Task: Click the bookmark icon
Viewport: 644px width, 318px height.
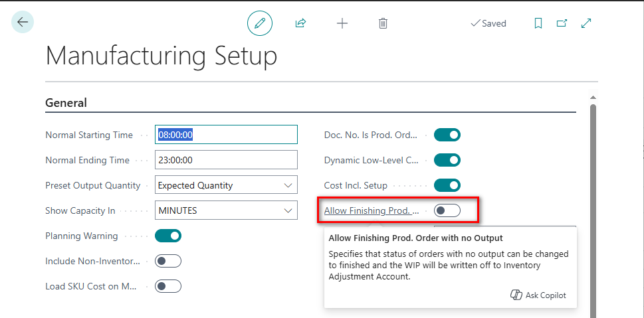Action: click(x=538, y=23)
